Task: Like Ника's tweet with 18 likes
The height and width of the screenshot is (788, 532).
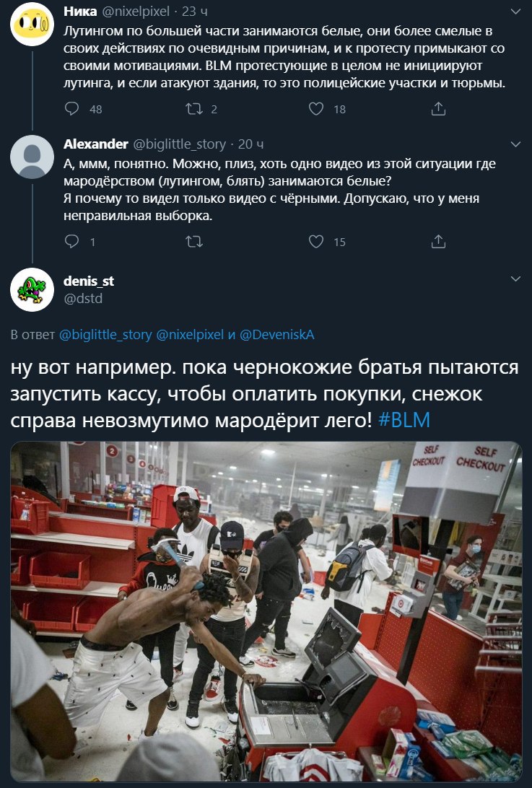Action: [x=315, y=108]
